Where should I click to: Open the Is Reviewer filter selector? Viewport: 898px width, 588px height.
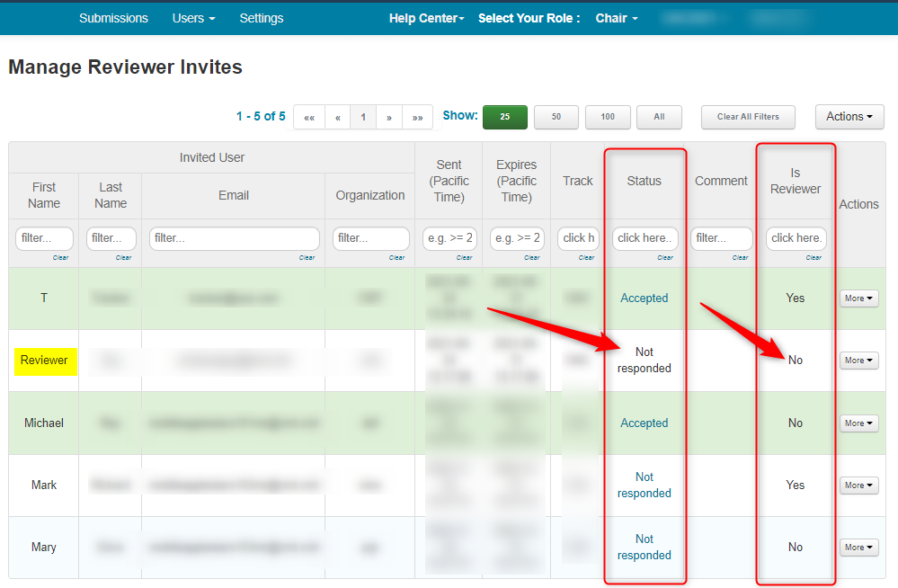tap(796, 238)
